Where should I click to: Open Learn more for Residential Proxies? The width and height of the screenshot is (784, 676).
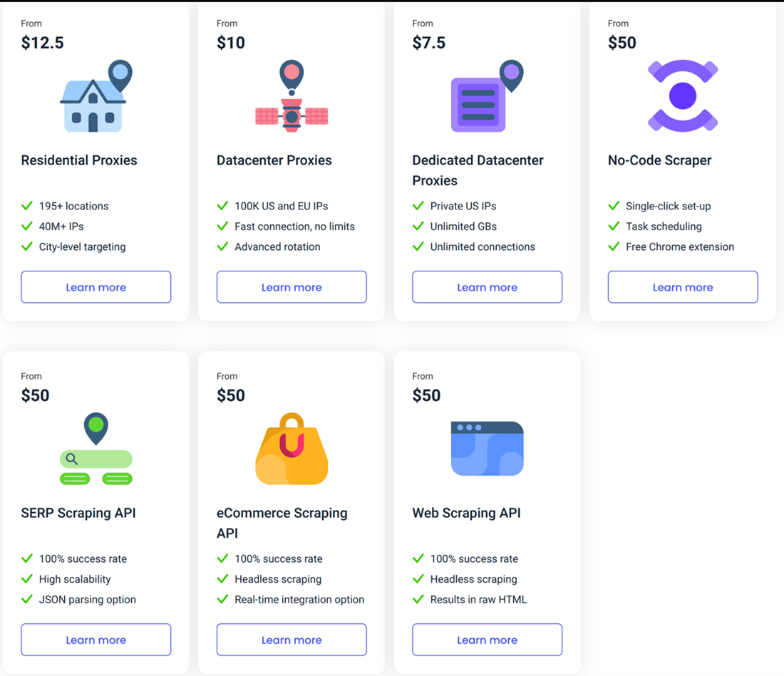pos(96,287)
